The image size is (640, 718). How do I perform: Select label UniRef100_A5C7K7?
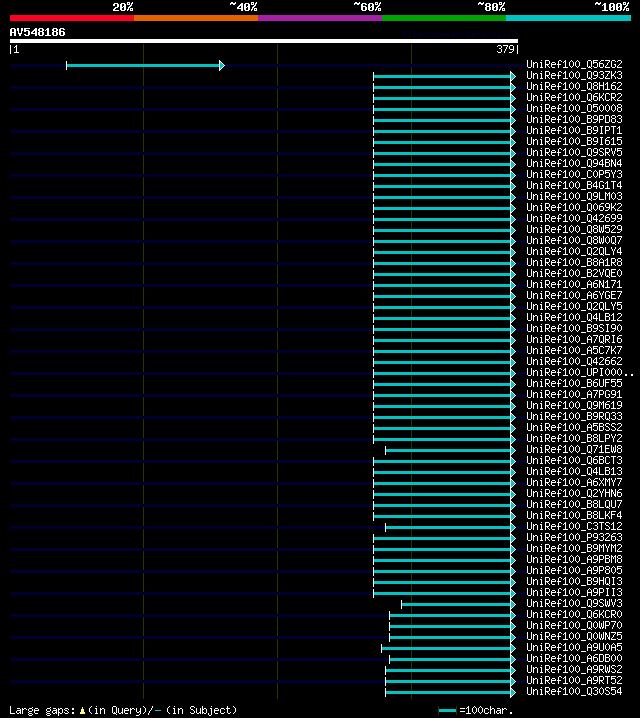pyautogui.click(x=574, y=350)
